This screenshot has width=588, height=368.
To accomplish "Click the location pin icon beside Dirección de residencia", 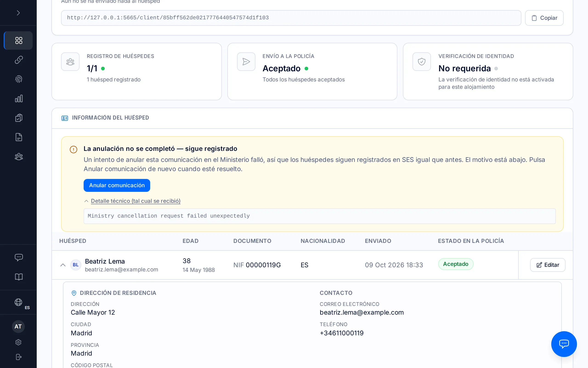I will pyautogui.click(x=74, y=293).
